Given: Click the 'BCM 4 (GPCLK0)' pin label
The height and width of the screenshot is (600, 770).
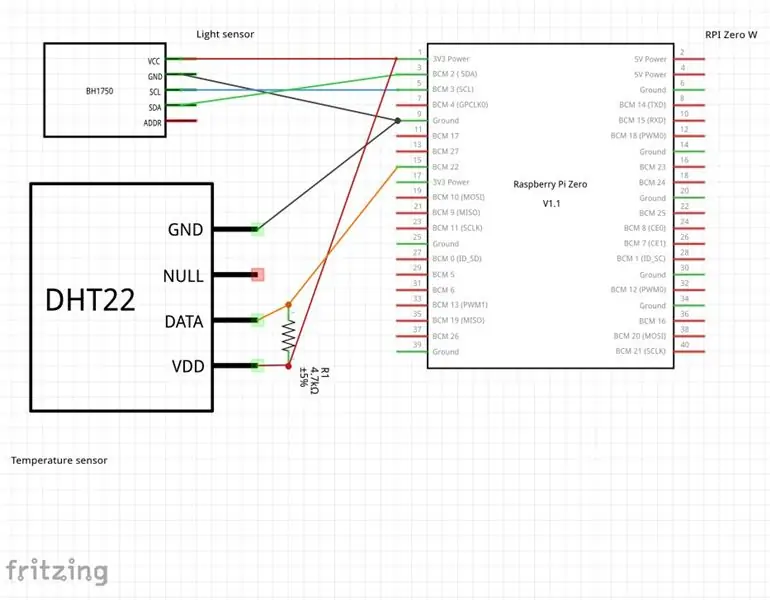Looking at the screenshot, I should click(x=460, y=105).
